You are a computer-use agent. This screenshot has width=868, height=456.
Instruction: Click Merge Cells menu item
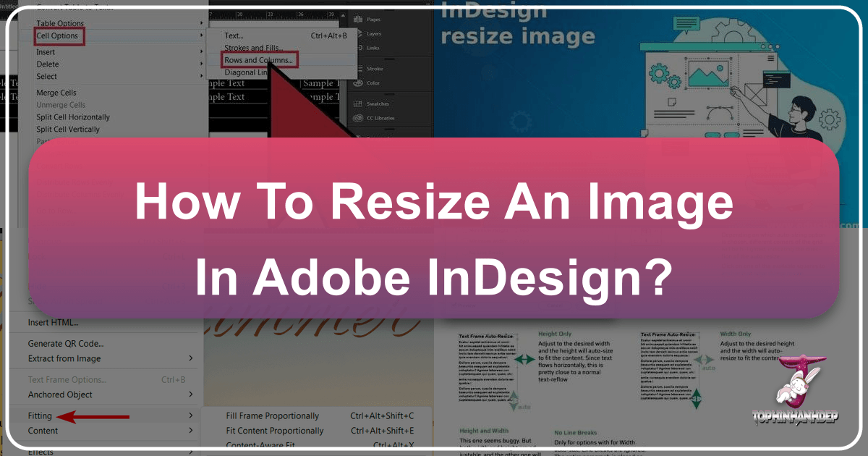coord(56,93)
